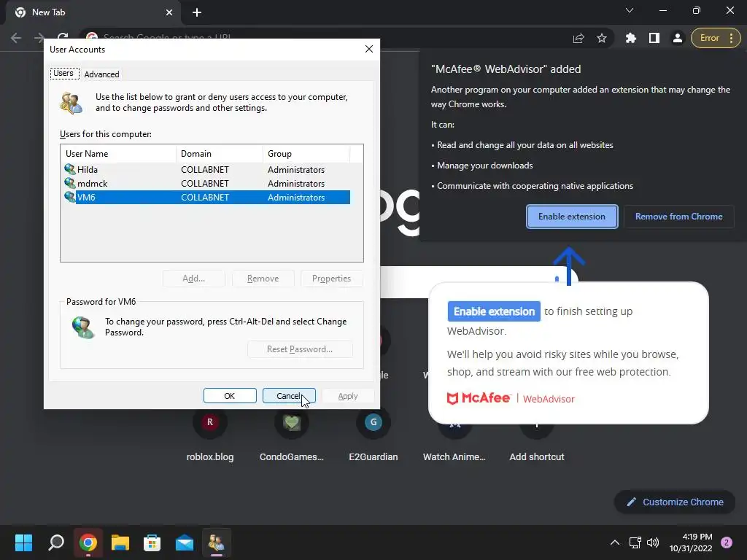Show hidden tray icons chevron
This screenshot has height=560, width=747.
615,542
